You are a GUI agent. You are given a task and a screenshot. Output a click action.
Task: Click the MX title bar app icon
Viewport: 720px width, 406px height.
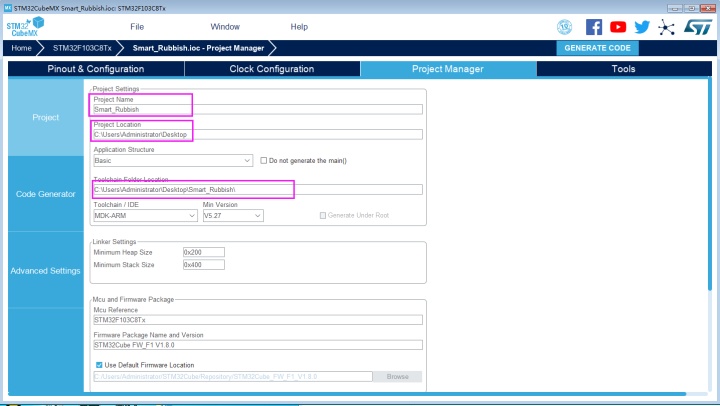(x=8, y=8)
